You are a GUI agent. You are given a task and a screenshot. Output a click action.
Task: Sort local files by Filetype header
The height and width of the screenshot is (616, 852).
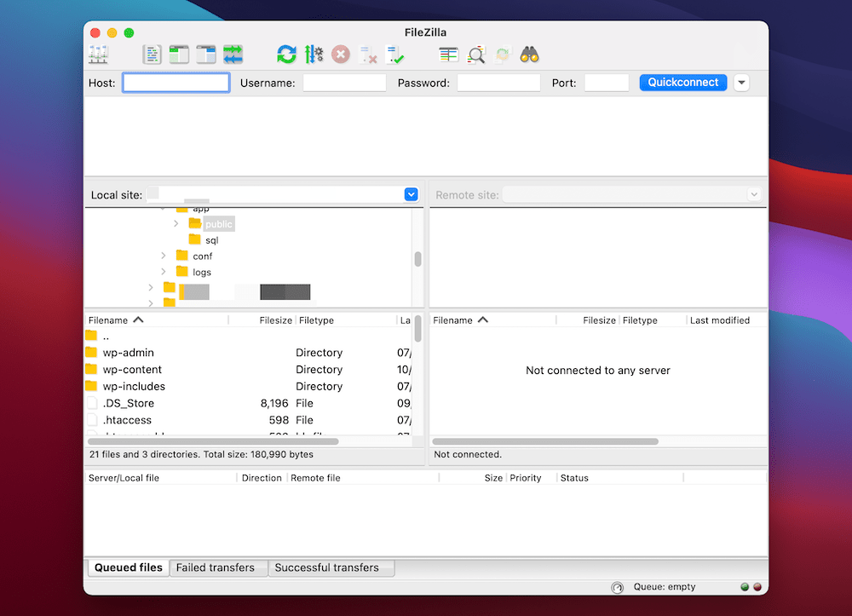tap(346, 320)
